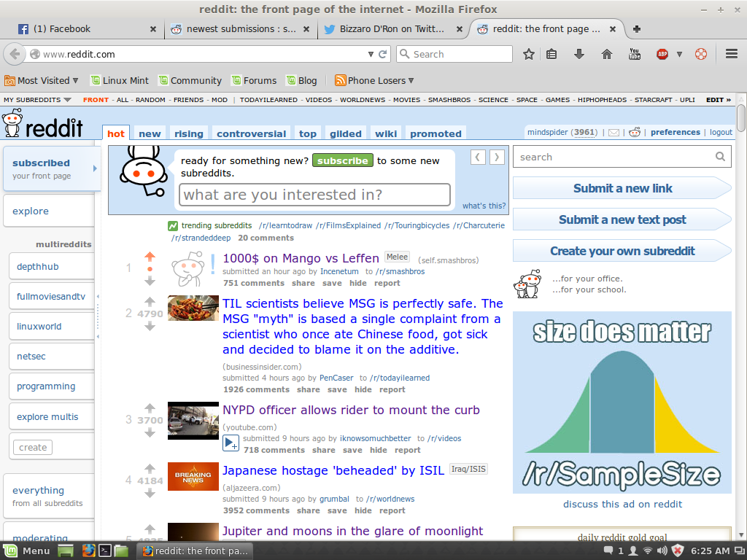Viewport: 747px width, 560px height.
Task: Click the search magnifier in reddit sidebar
Action: (720, 157)
